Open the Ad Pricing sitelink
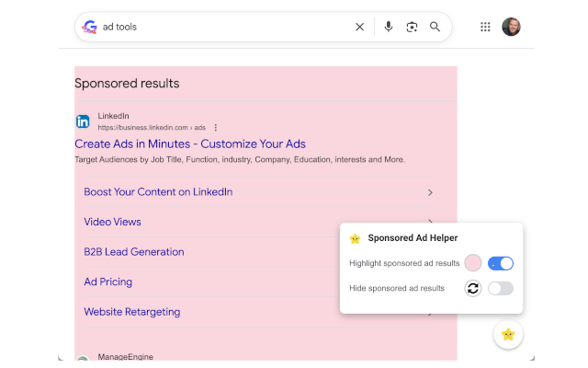The width and height of the screenshot is (588, 368). [x=108, y=282]
